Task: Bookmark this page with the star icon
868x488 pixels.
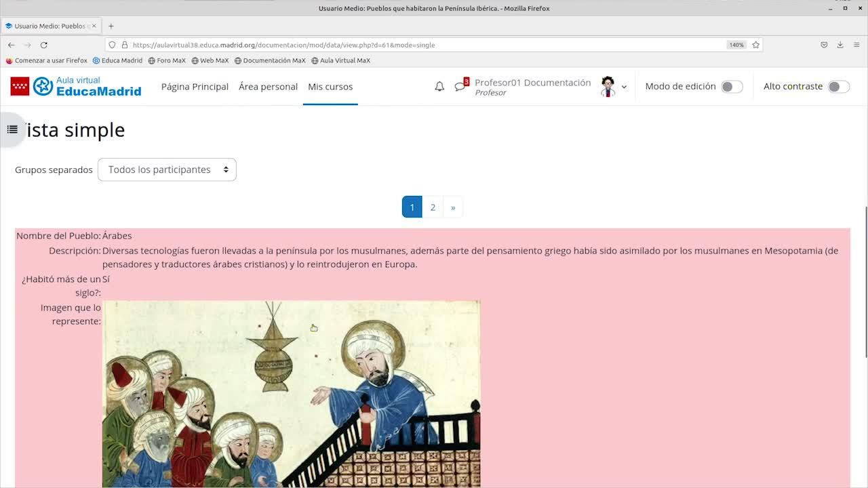Action: [755, 45]
